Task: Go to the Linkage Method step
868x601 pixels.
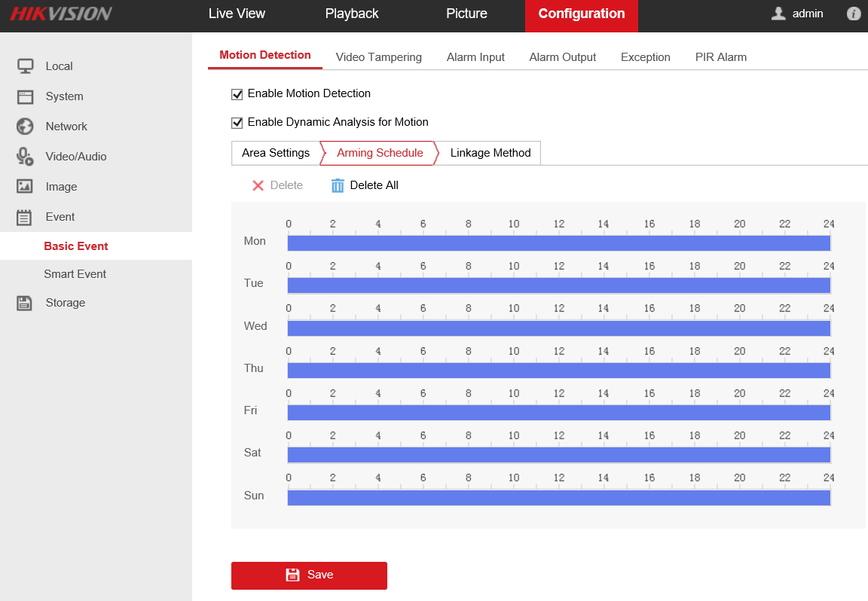Action: pos(490,153)
